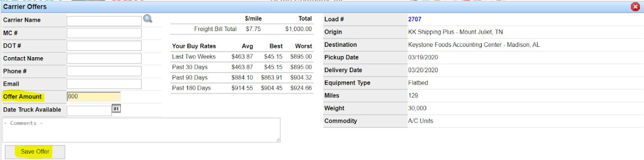Image resolution: width=644 pixels, height=160 pixels.
Task: Click the Worst column header
Action: [303, 46]
